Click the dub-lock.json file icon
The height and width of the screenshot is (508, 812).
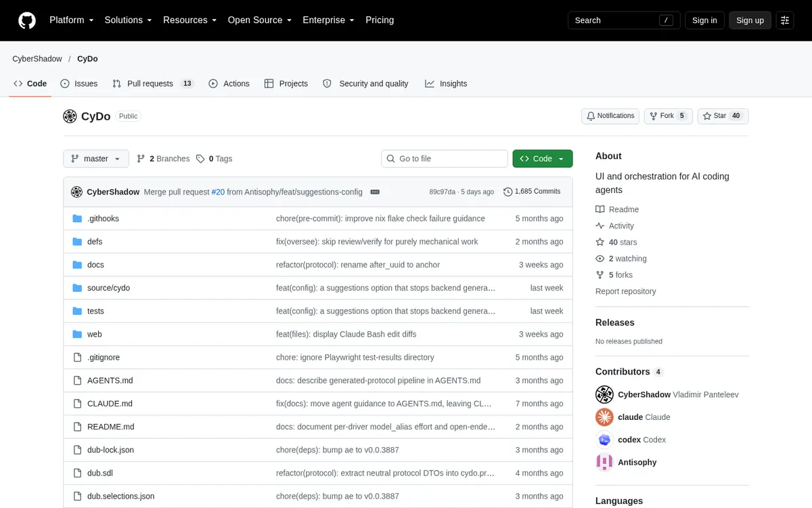(x=77, y=450)
